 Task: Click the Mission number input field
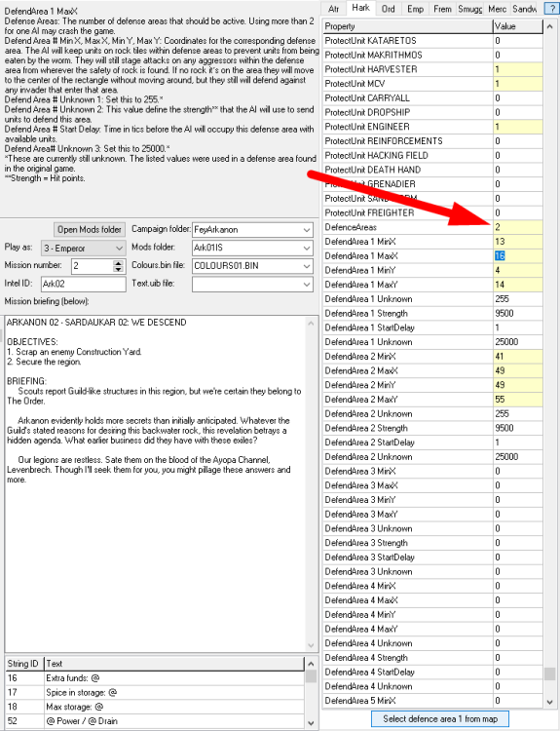click(93, 266)
